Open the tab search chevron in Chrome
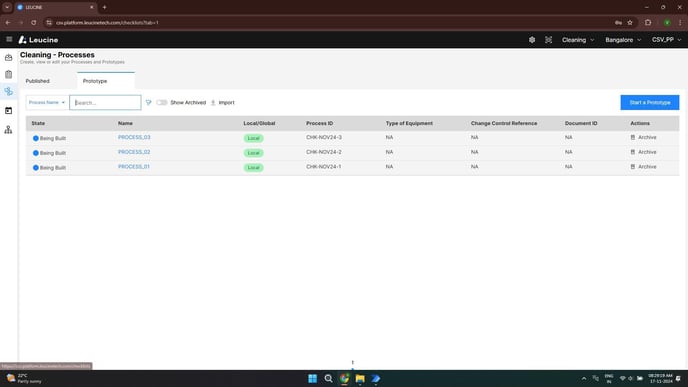The height and width of the screenshot is (387, 688). click(7, 7)
